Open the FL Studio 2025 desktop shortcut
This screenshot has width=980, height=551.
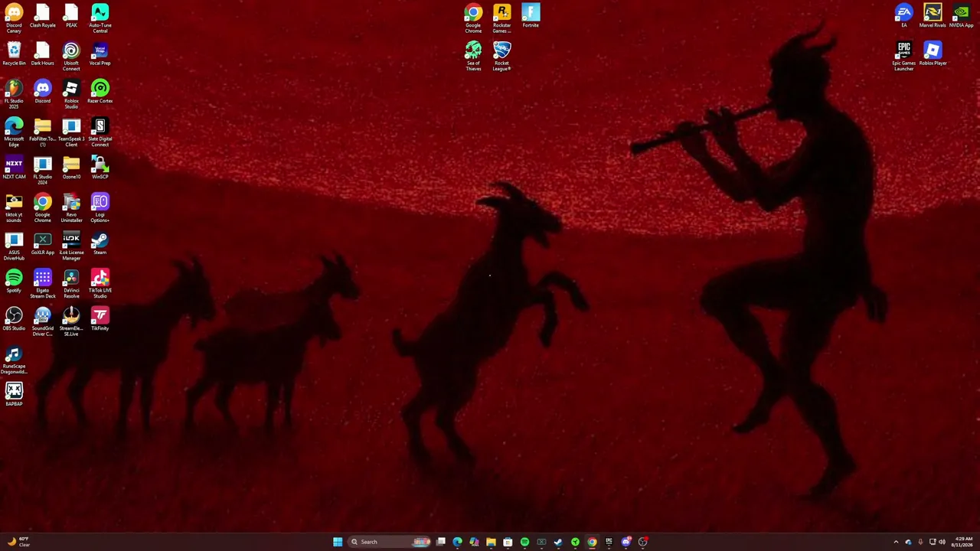tap(14, 94)
